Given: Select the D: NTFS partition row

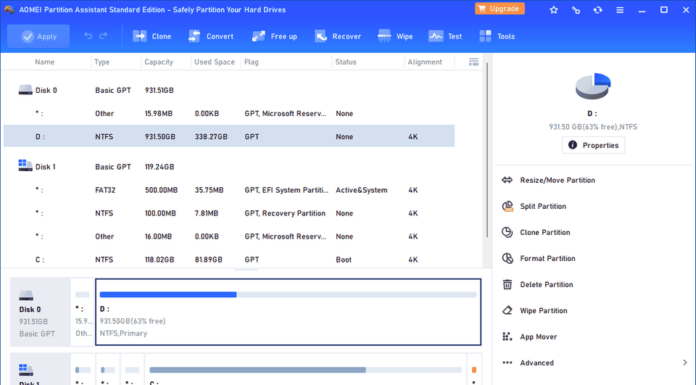Looking at the screenshot, I should pos(229,136).
